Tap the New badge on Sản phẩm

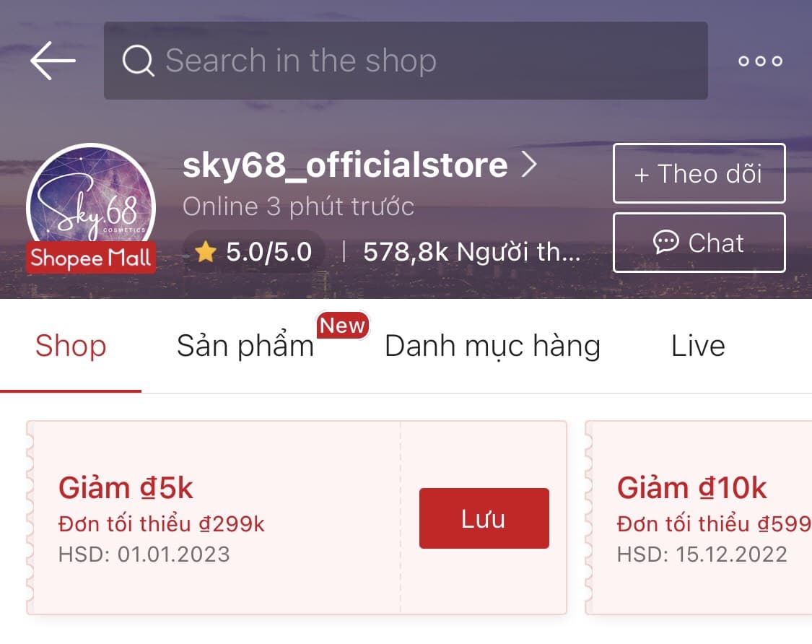pos(342,326)
